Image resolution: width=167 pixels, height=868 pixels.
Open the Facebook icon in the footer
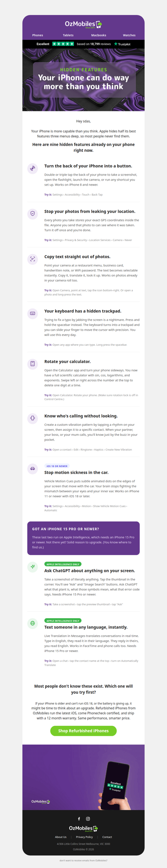79,819
